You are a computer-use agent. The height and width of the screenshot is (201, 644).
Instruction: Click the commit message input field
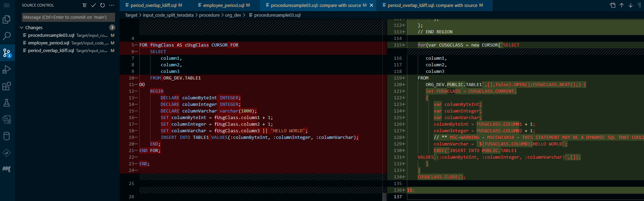click(x=68, y=17)
